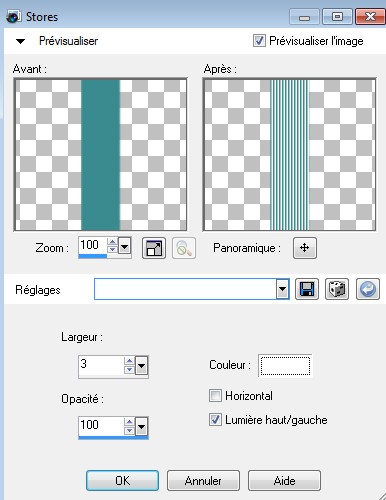Click the Zoom value field

pyautogui.click(x=92, y=246)
